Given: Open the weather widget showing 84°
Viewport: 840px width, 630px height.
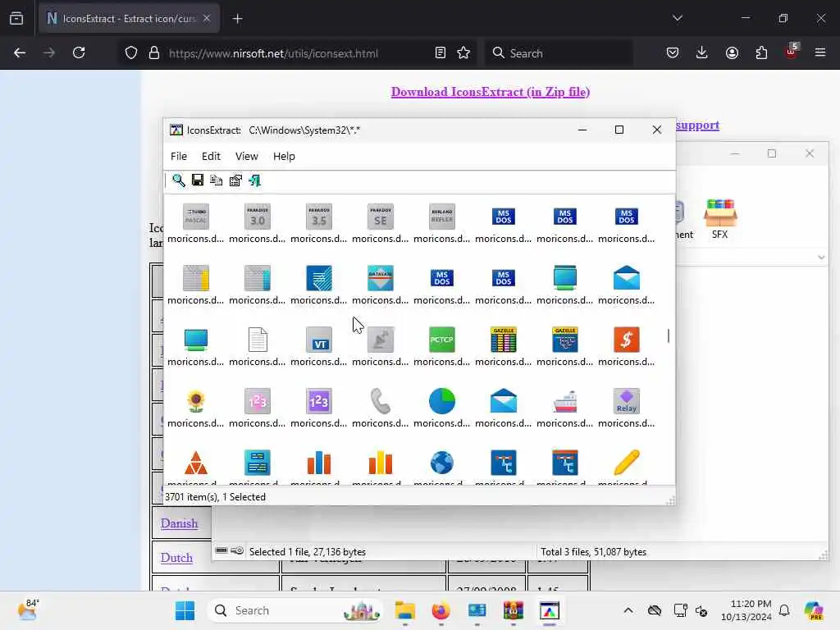Looking at the screenshot, I should pos(28,609).
